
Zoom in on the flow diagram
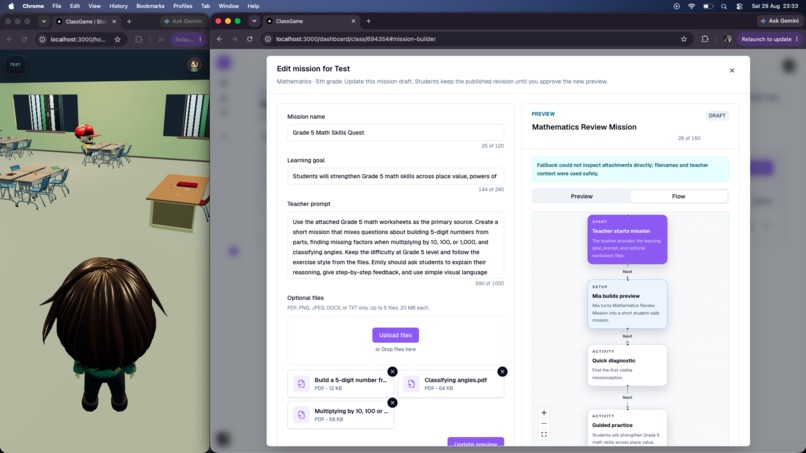(x=544, y=412)
